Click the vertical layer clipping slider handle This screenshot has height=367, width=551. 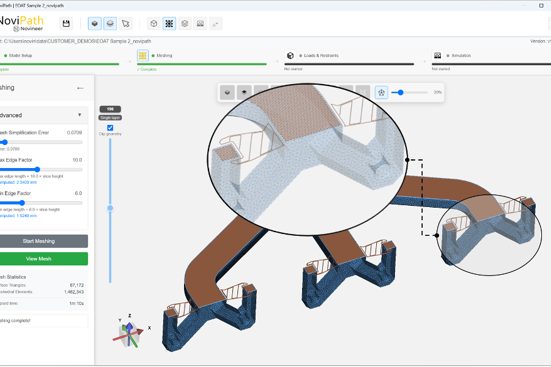point(110,208)
